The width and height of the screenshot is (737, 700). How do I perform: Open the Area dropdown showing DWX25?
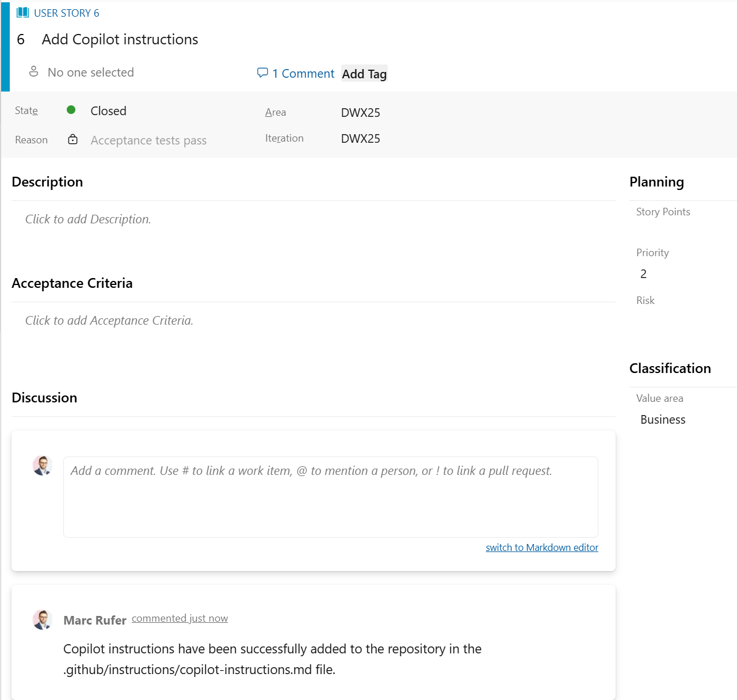click(360, 113)
